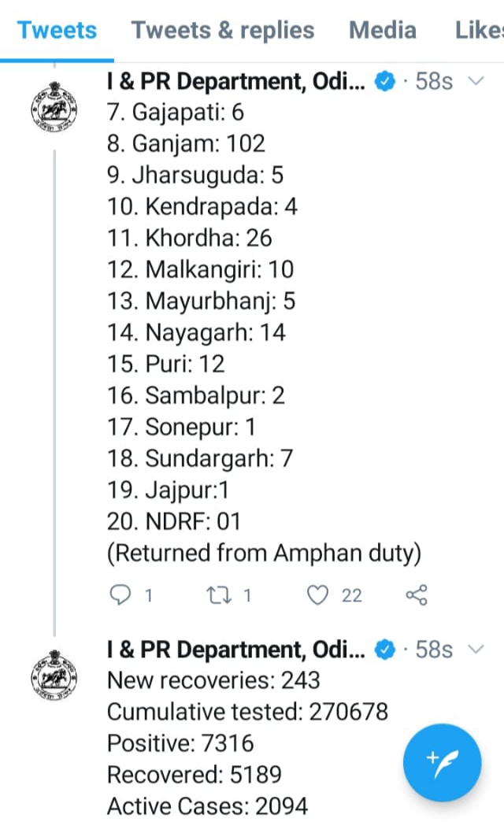This screenshot has width=504, height=822.
Task: Open the Tweets & replies tab
Action: [x=223, y=31]
